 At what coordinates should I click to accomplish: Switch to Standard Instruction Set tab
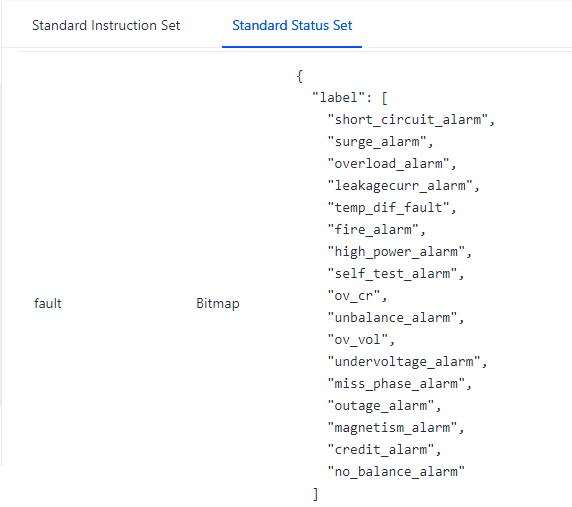(x=106, y=26)
